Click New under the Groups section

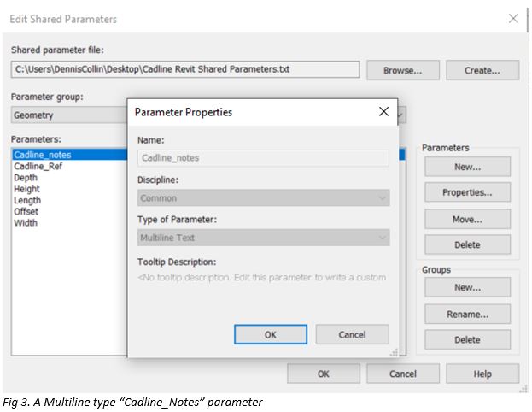coord(467,287)
